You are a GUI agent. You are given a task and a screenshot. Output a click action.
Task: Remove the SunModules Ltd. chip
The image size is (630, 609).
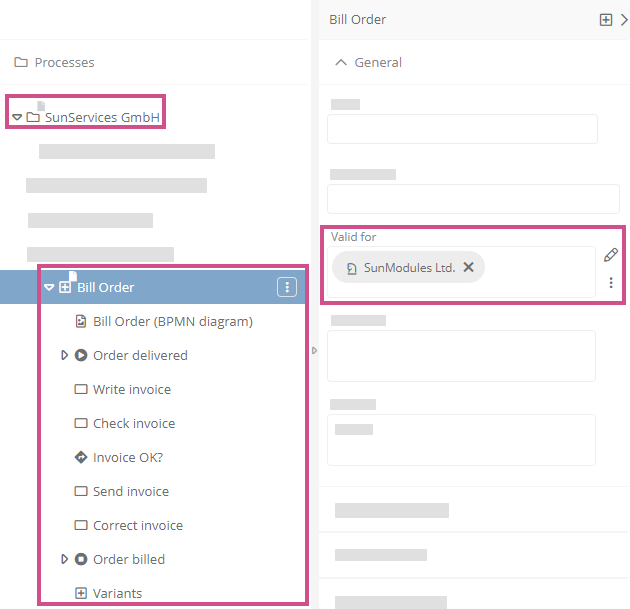coord(468,267)
